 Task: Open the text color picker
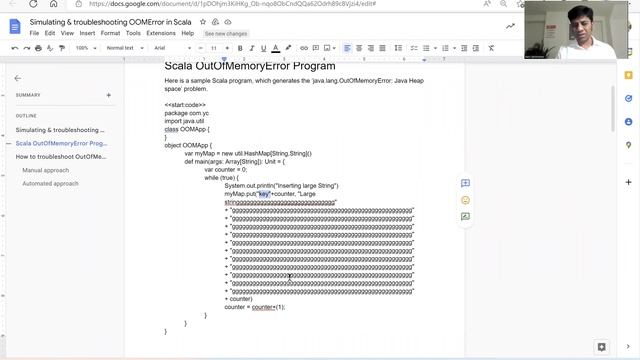276,48
